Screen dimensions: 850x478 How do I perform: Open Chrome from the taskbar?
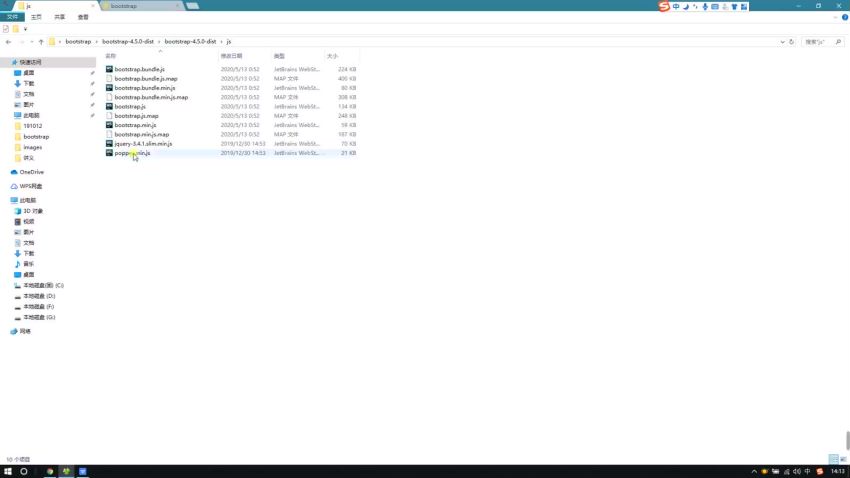click(50, 471)
